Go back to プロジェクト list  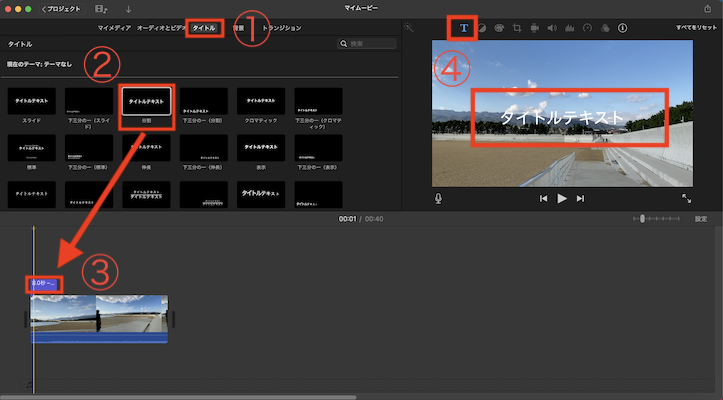(61, 9)
